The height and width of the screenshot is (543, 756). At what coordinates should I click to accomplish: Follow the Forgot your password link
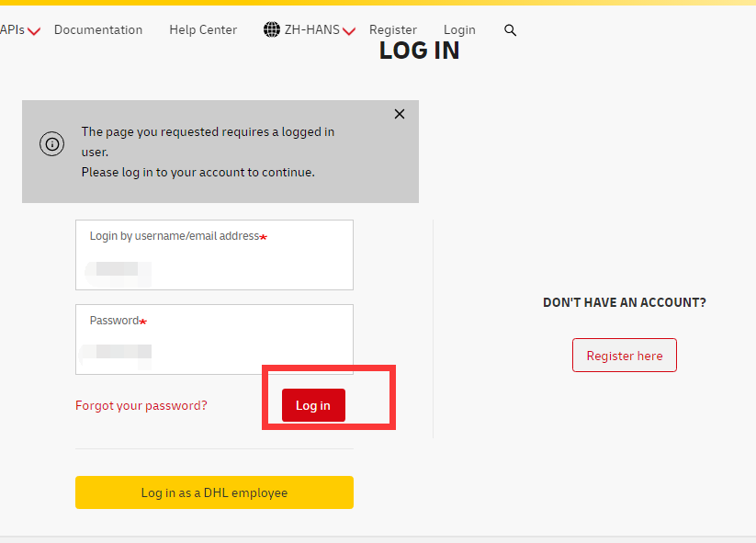(x=141, y=405)
